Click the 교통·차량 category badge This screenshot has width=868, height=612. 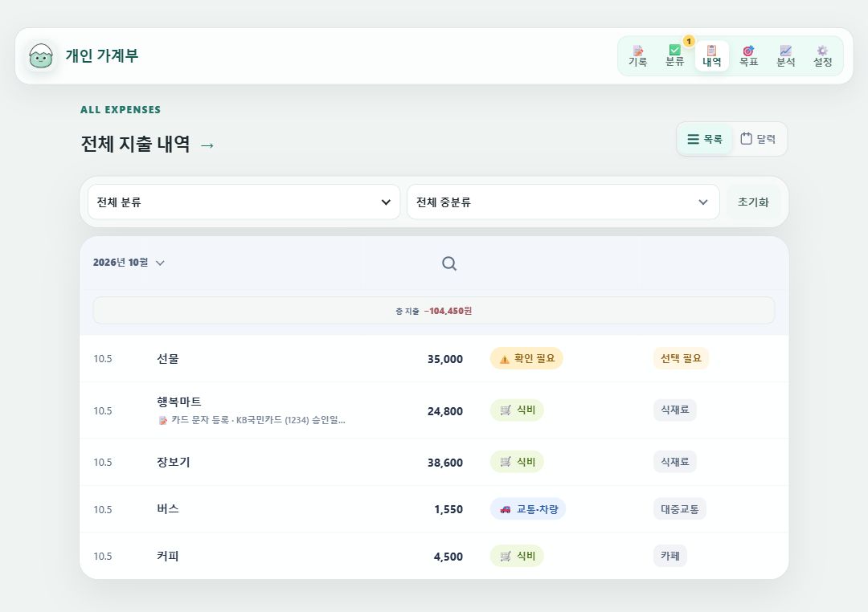528,509
